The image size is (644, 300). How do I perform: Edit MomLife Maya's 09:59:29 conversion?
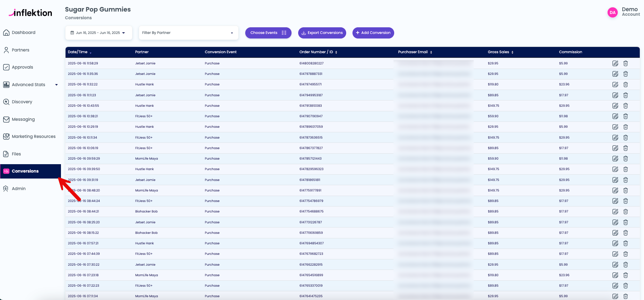pyautogui.click(x=615, y=159)
